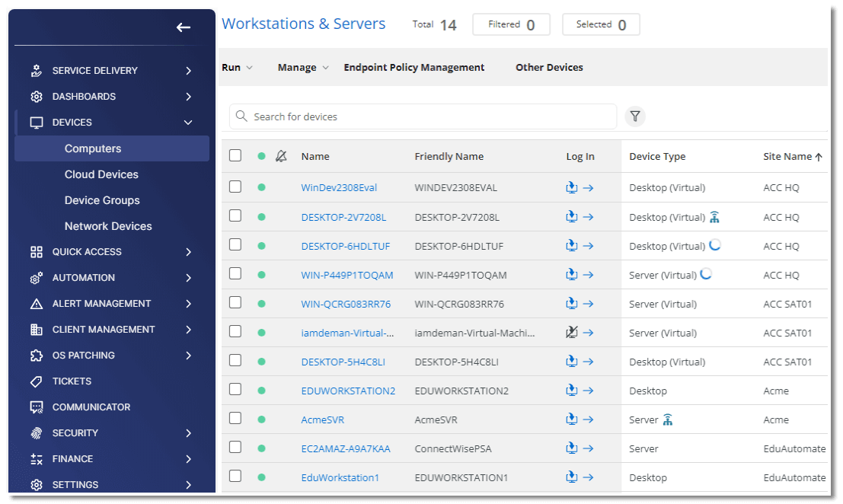Click the filter funnel icon beside search
Screen dimensions: 843x504
[x=635, y=116]
